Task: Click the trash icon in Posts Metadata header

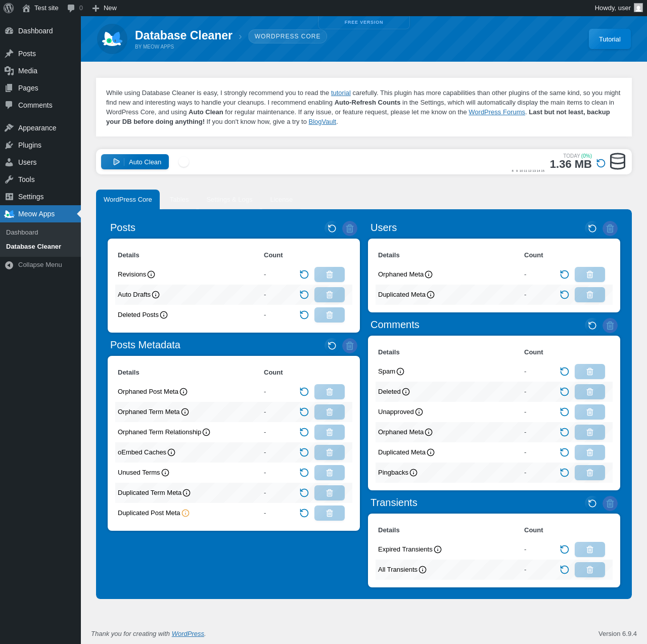Action: (350, 346)
